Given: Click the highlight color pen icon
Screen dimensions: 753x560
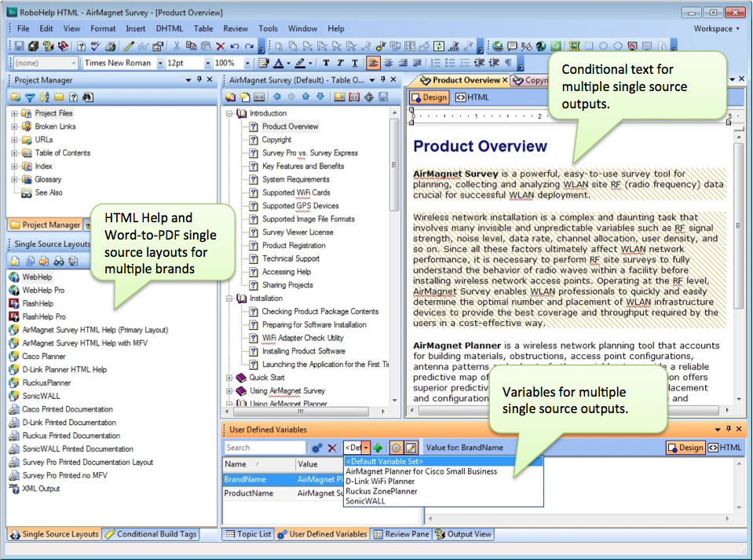Looking at the screenshot, I should pyautogui.click(x=300, y=63).
